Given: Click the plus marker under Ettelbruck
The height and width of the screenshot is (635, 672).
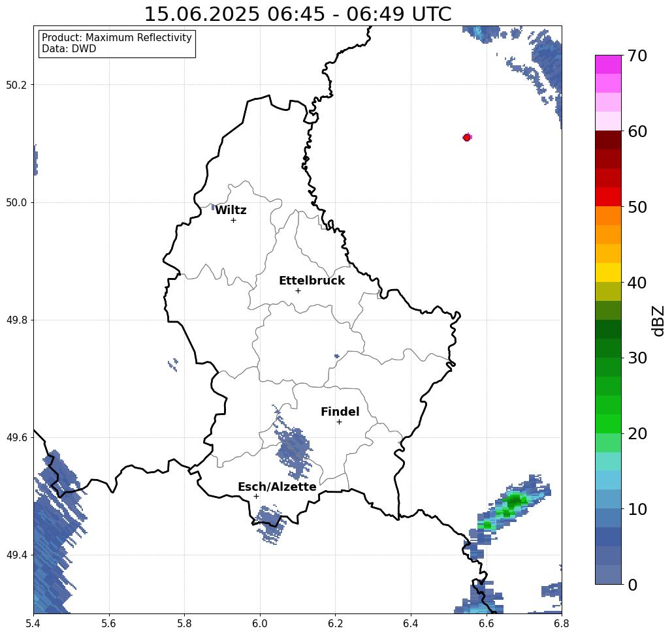Looking at the screenshot, I should pos(298,290).
